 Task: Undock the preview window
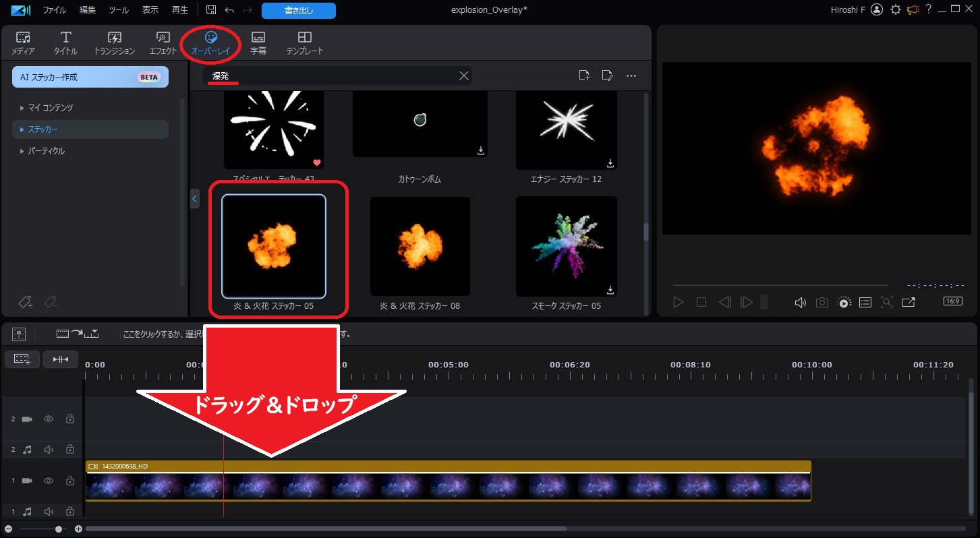(x=909, y=303)
